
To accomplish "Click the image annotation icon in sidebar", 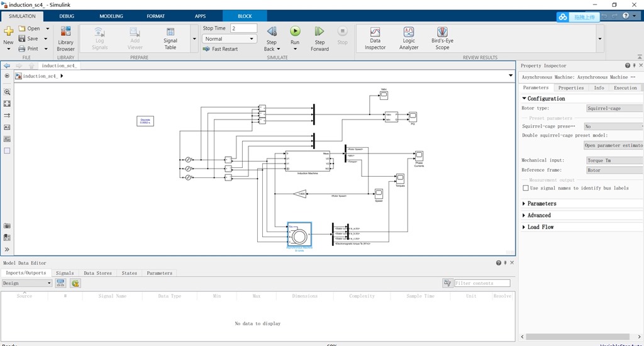I will (7, 139).
